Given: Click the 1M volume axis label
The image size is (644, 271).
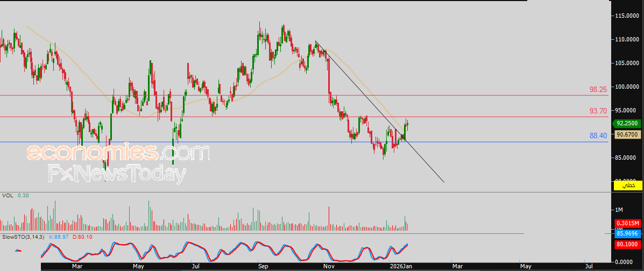Looking at the screenshot, I should click(619, 210).
